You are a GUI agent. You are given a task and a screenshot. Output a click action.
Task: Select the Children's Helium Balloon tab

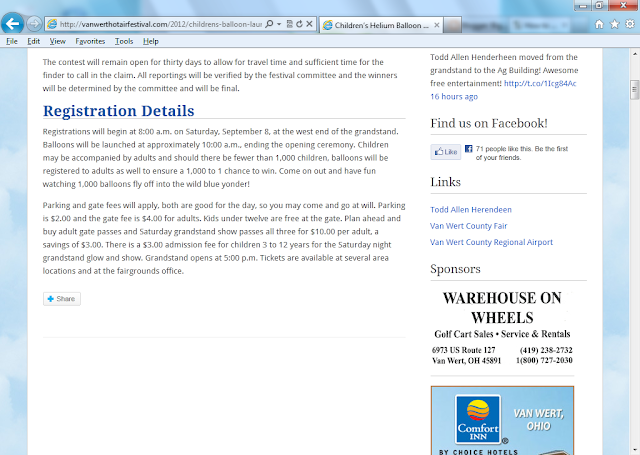pyautogui.click(x=381, y=25)
